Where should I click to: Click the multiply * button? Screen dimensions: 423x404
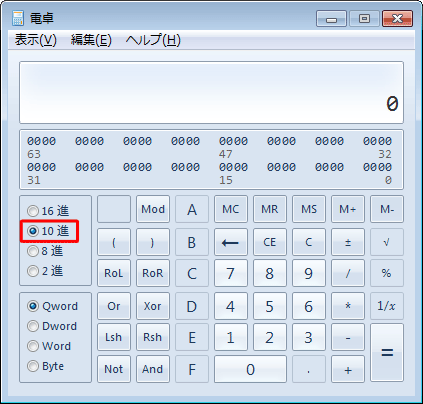tap(348, 306)
